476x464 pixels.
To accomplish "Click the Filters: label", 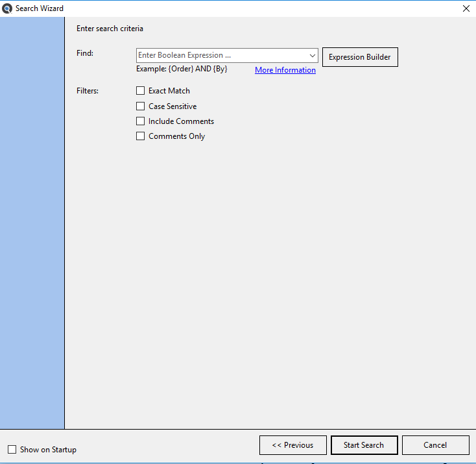I will point(88,91).
